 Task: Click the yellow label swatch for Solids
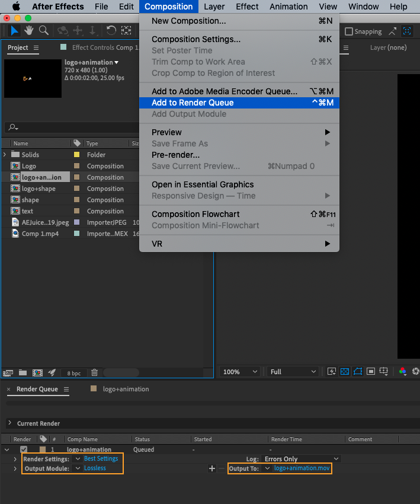[76, 155]
